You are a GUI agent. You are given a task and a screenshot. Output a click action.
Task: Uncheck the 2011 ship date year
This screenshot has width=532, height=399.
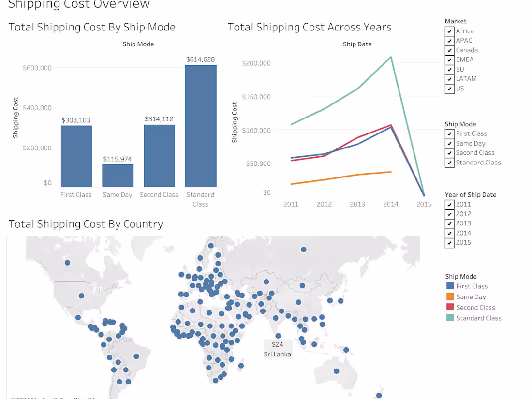click(x=449, y=204)
